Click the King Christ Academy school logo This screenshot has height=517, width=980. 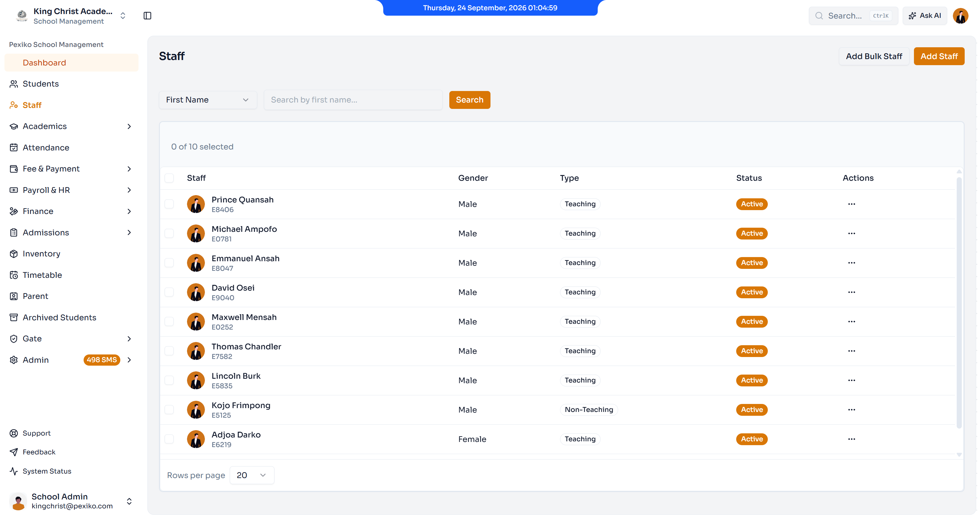coord(22,16)
